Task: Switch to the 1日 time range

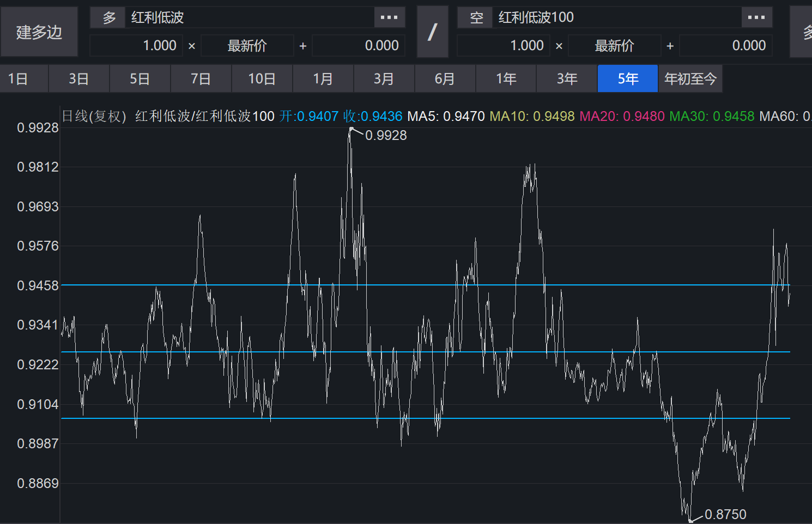Action: [x=19, y=79]
